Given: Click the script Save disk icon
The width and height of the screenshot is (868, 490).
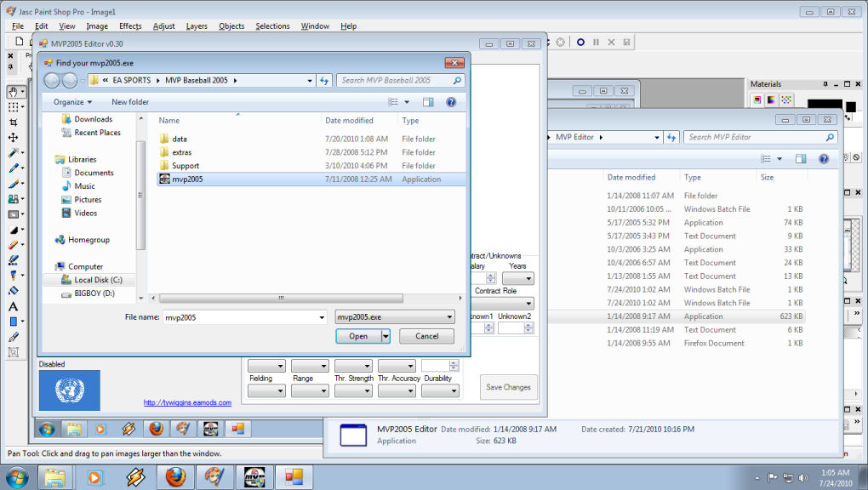Looking at the screenshot, I should pos(626,42).
